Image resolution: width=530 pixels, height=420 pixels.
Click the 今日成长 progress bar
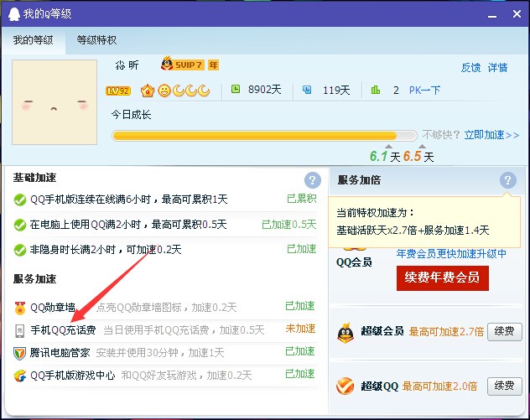coord(263,135)
